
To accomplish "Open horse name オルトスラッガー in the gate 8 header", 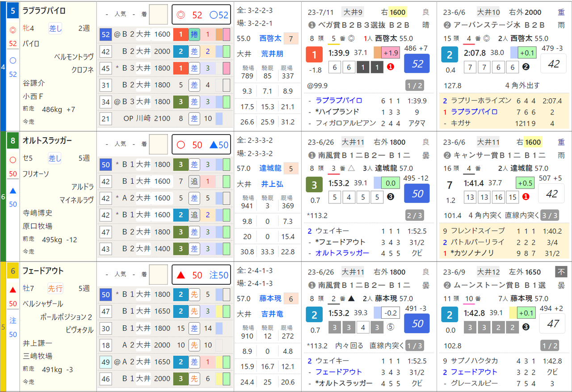I will click(47, 140).
